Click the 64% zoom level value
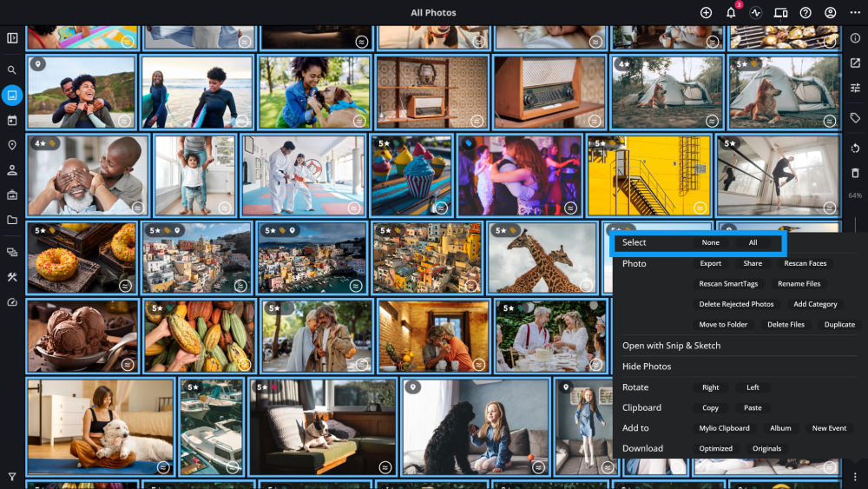This screenshot has width=868, height=489. (855, 195)
